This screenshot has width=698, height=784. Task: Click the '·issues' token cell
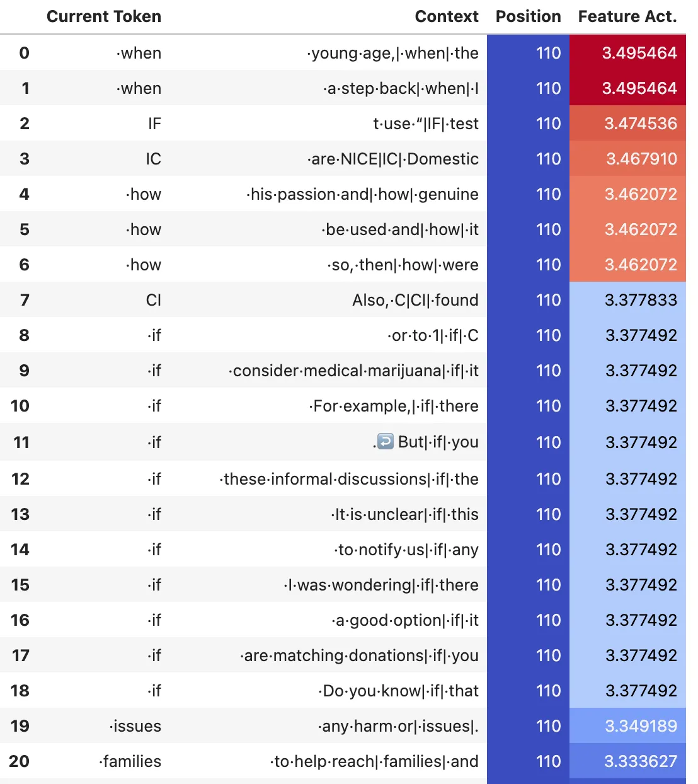[x=135, y=726]
